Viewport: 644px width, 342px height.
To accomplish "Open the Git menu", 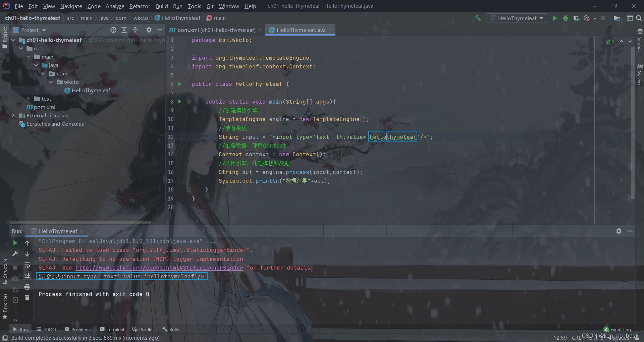I will 210,6.
